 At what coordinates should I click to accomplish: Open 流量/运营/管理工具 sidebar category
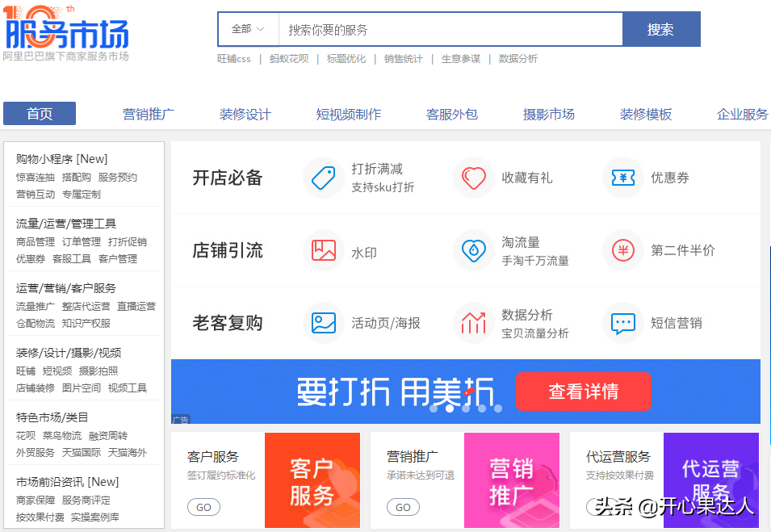(66, 224)
